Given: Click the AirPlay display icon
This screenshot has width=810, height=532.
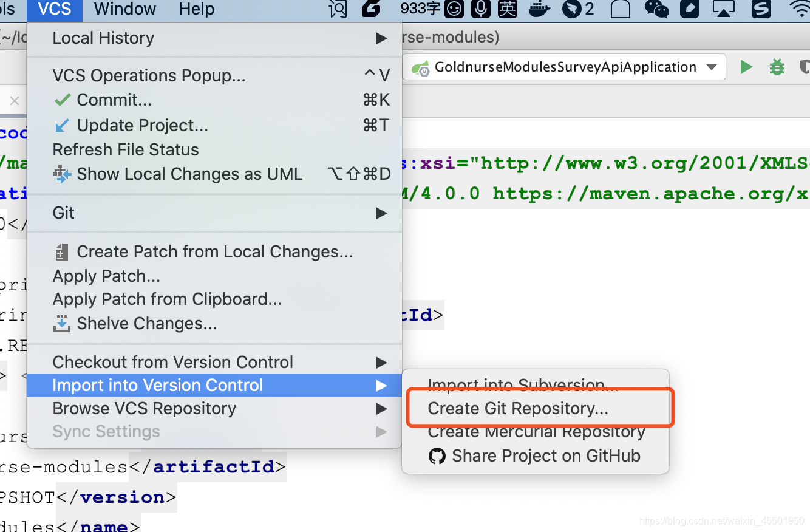Looking at the screenshot, I should coord(724,9).
